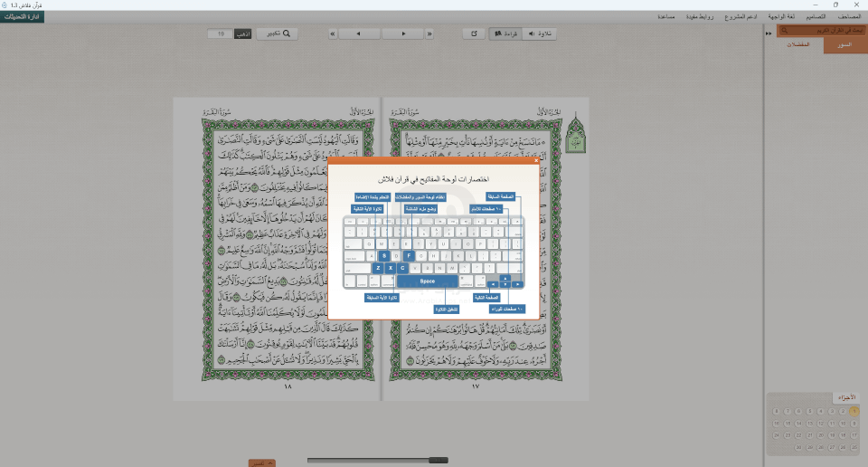Expand the تفسير panel at bottom
Viewport: 868px width, 467px height.
[x=261, y=463]
